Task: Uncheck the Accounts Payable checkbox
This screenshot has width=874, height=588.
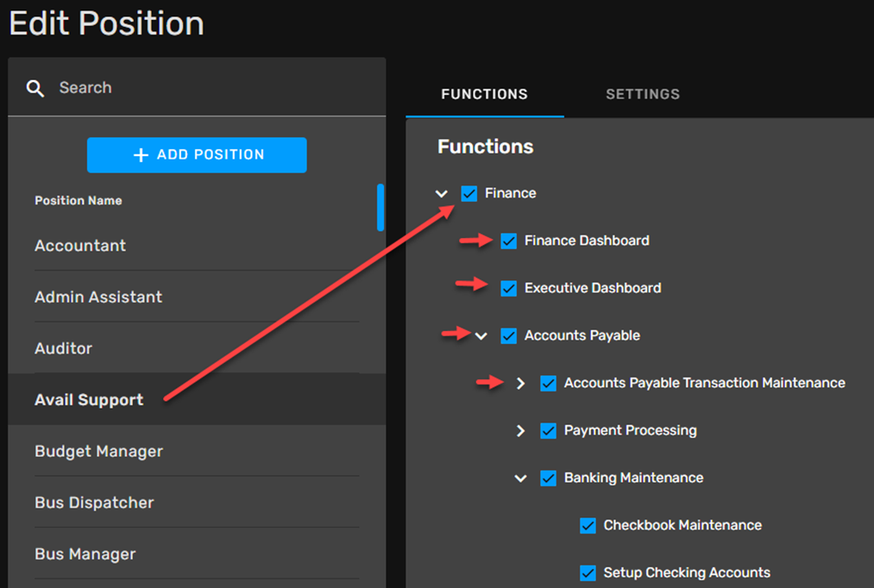Action: (508, 335)
